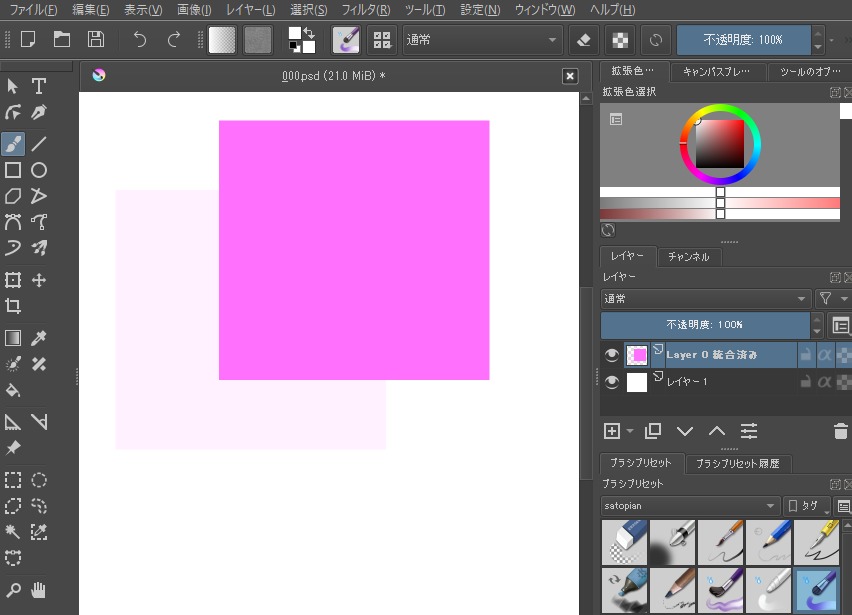The image size is (852, 615).
Task: Open the brush editor settings button
Action: point(346,40)
